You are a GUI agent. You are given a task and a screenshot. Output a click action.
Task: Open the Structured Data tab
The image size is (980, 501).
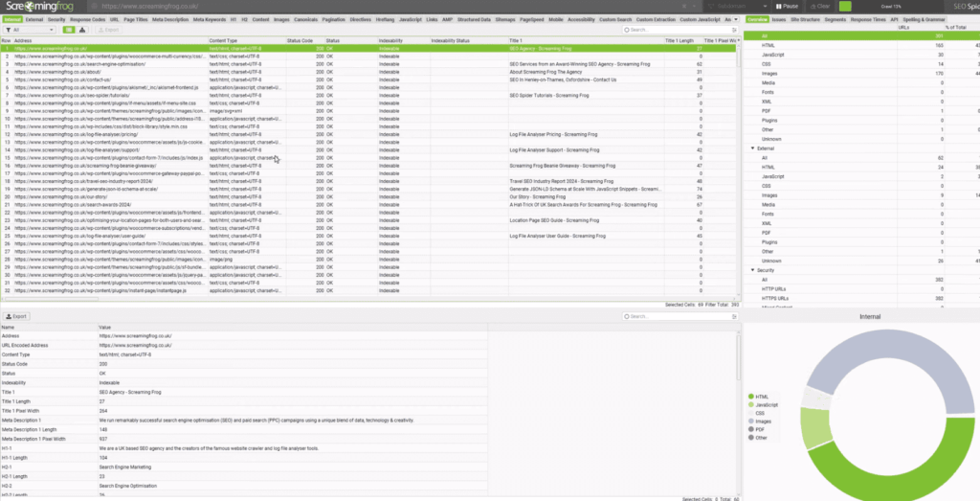(x=474, y=19)
